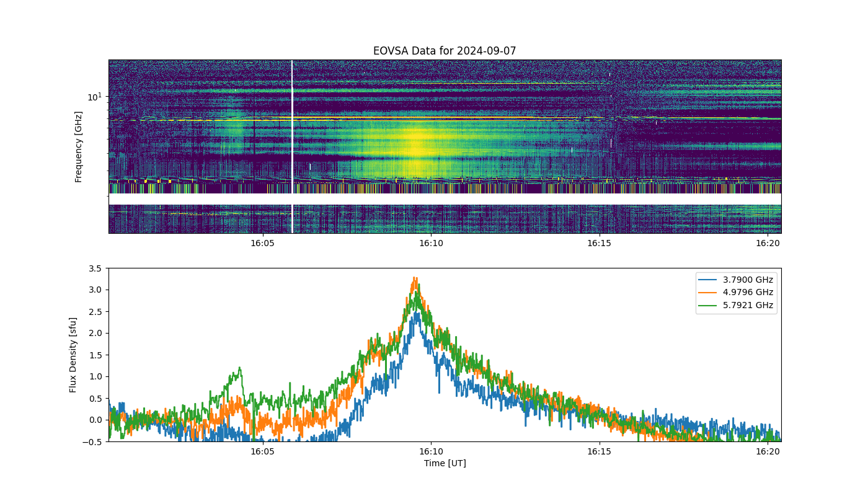The width and height of the screenshot is (868, 496).
Task: Click the 'Time [UT]' axis label
Action: pos(445,463)
